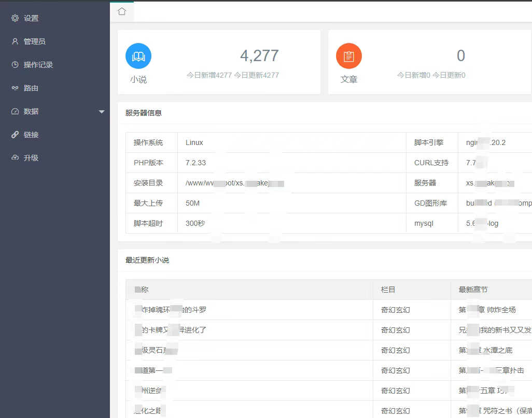
Task: Click the novel count 4,277
Action: coord(260,55)
